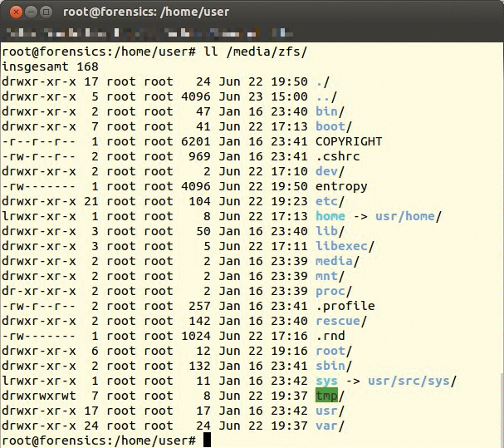Click the link count 21 in etc/ row
Screen dimensions: 504x448
coord(91,201)
